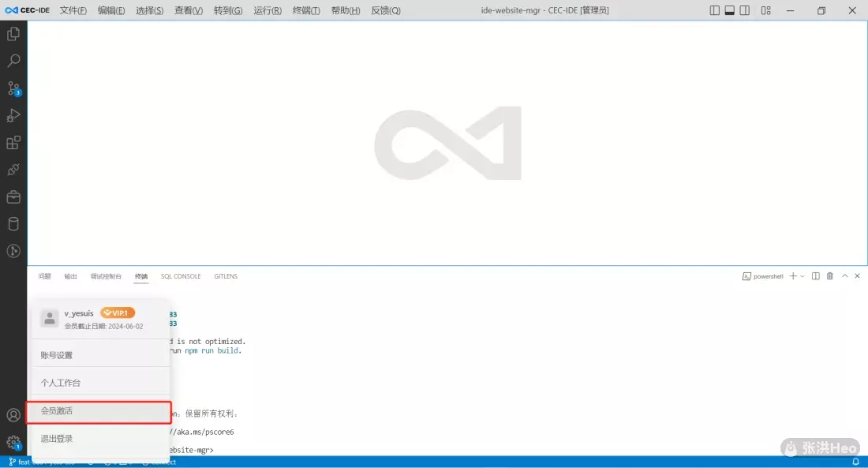Open the Source Control view
The width and height of the screenshot is (868, 468).
pos(13,88)
